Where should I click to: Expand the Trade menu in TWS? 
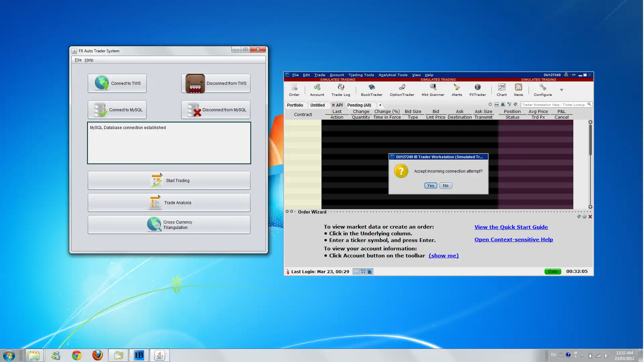tap(319, 74)
